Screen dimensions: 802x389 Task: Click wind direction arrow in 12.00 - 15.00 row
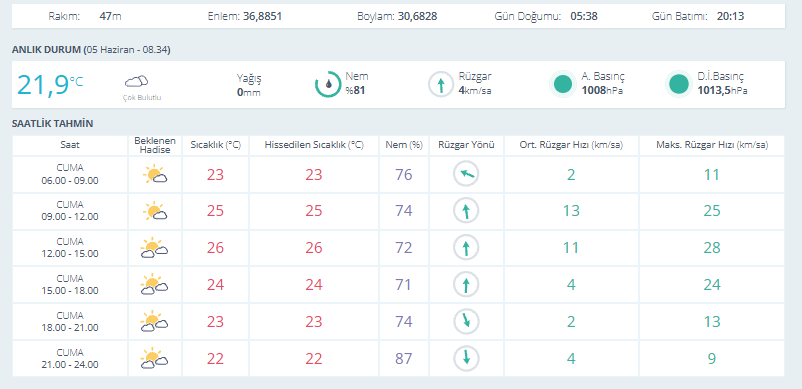[466, 248]
